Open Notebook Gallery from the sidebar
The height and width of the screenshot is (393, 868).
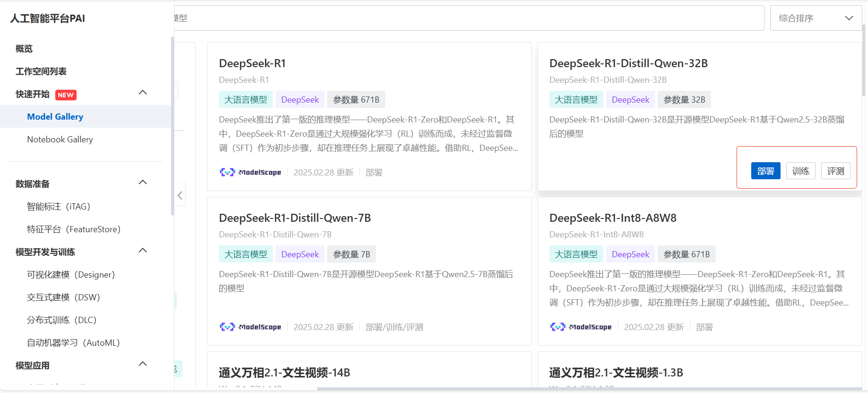tap(60, 140)
